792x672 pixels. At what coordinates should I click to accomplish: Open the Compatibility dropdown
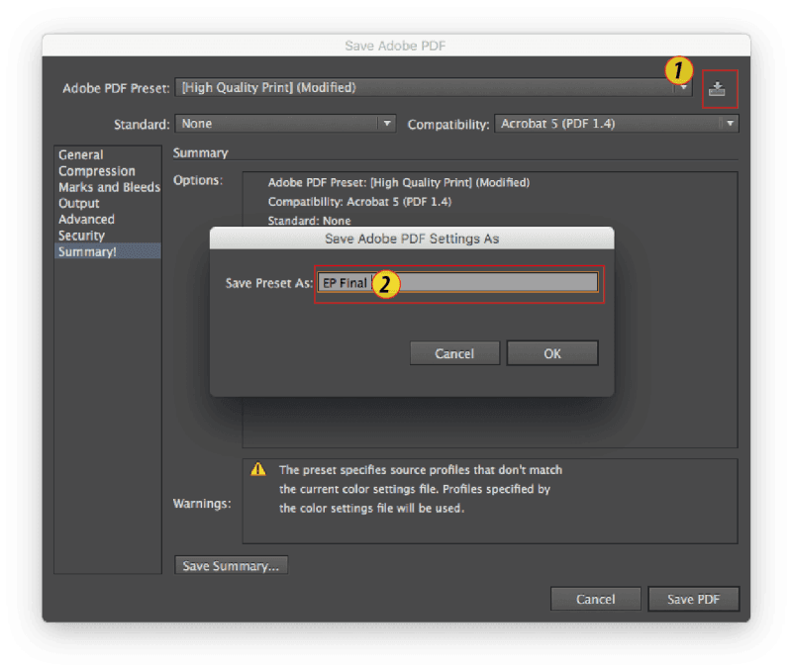pyautogui.click(x=616, y=124)
